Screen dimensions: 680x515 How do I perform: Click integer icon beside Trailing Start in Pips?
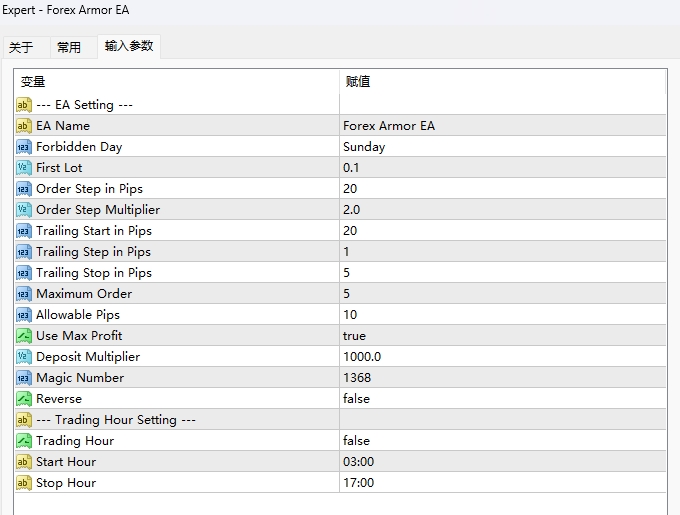click(x=24, y=231)
